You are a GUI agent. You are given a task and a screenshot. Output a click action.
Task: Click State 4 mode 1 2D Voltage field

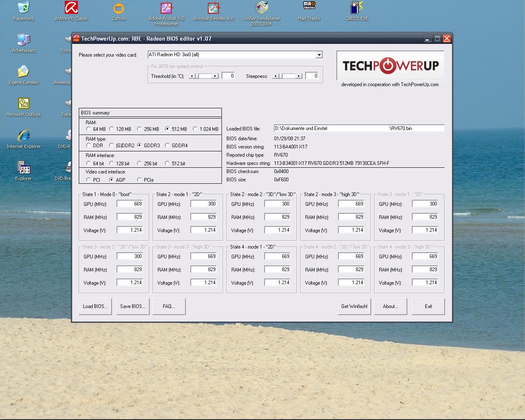277,283
